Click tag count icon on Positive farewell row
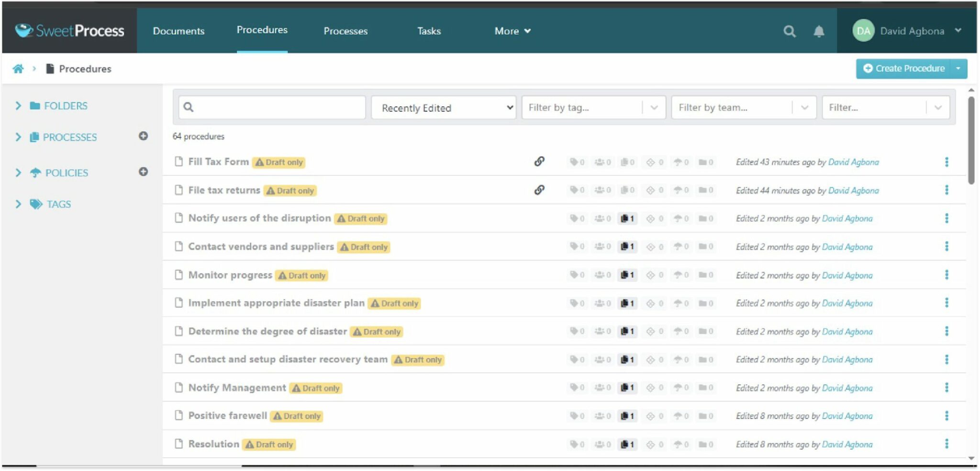This screenshot has height=471, width=980. [x=577, y=416]
